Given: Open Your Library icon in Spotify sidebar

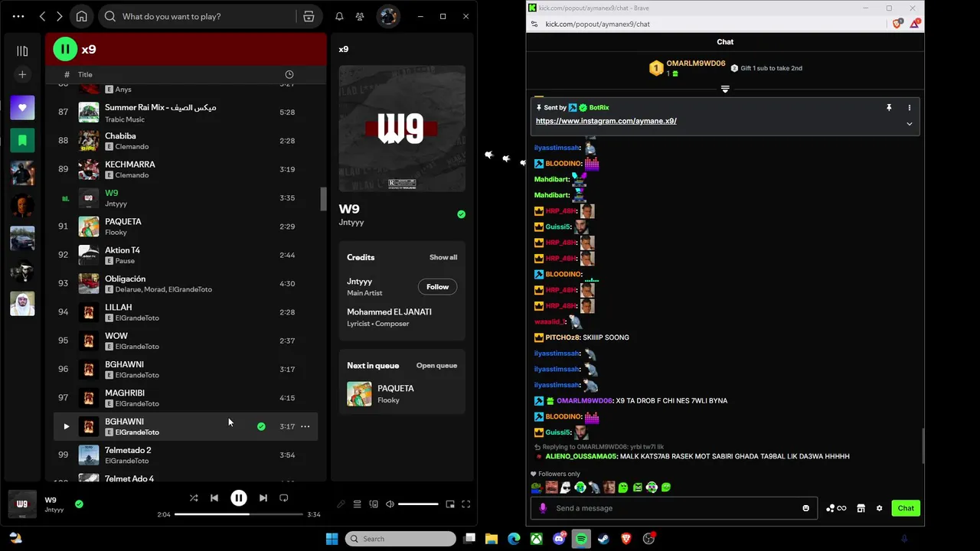Looking at the screenshot, I should (22, 51).
